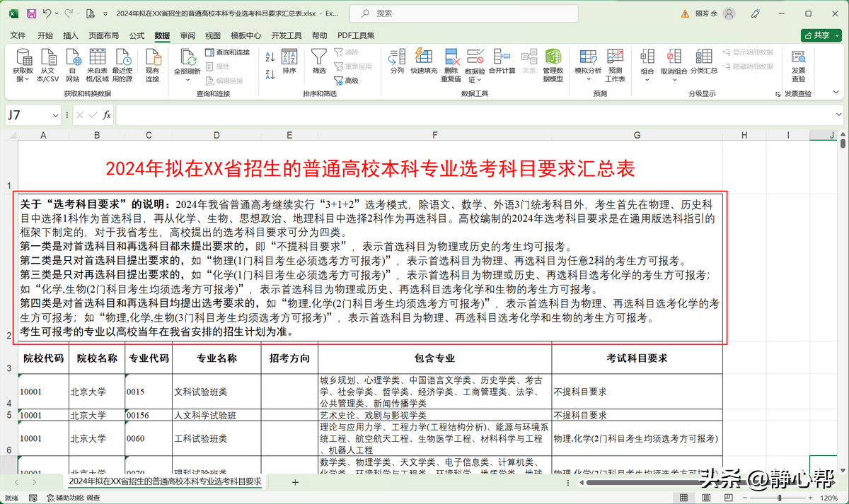Image resolution: width=849 pixels, height=504 pixels.
Task: Click the Insert Function fx button
Action: (x=107, y=115)
